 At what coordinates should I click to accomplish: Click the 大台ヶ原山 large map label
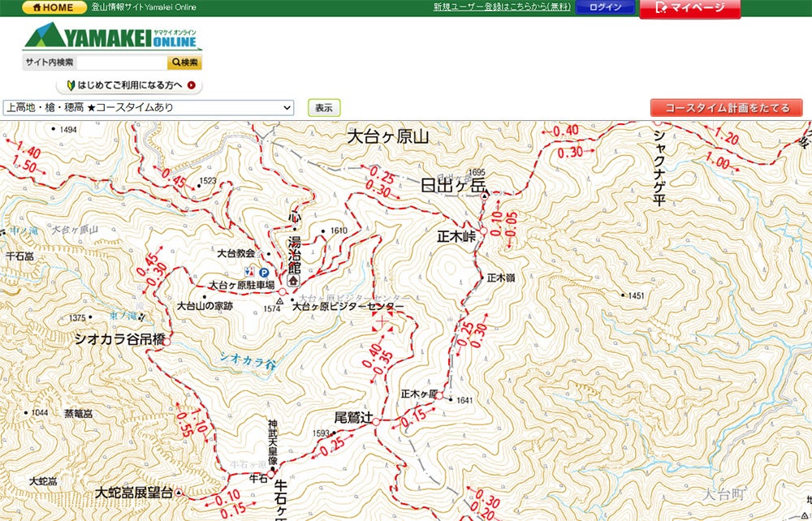[x=388, y=137]
